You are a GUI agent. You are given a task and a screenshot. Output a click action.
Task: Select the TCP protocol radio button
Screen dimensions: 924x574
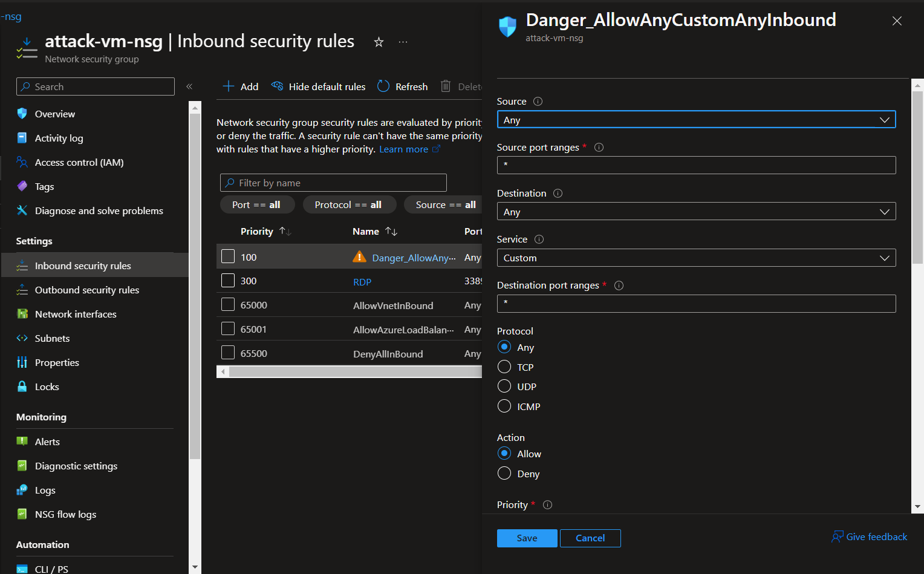pyautogui.click(x=504, y=367)
